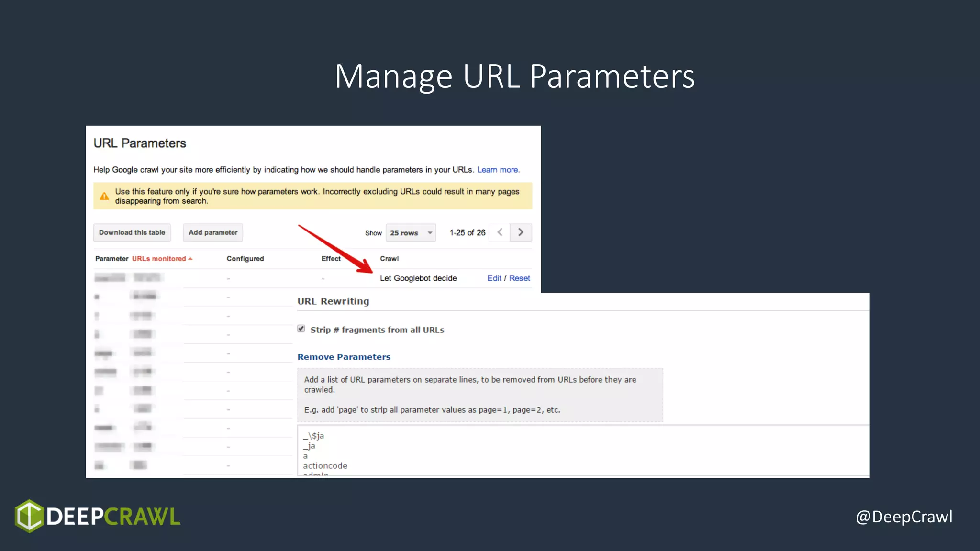Click Reset for Let Googlebot decide row
This screenshot has height=551, width=980.
pos(520,278)
